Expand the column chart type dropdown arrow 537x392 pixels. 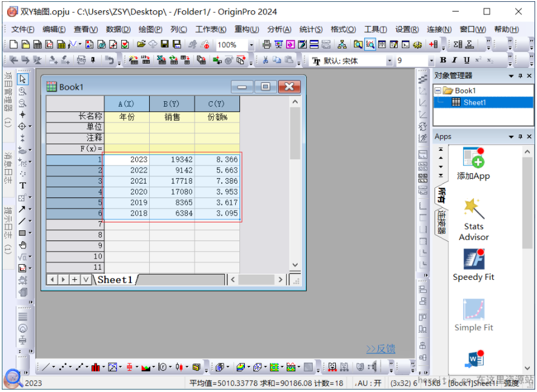pyautogui.click(x=104, y=367)
